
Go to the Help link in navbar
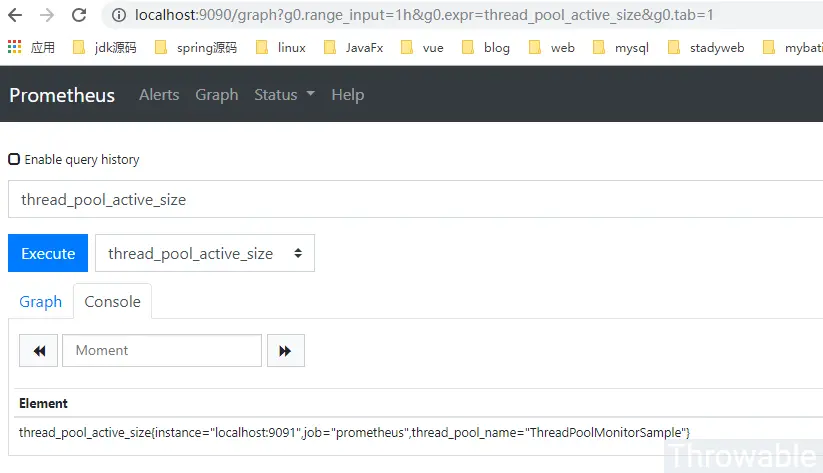click(x=347, y=95)
